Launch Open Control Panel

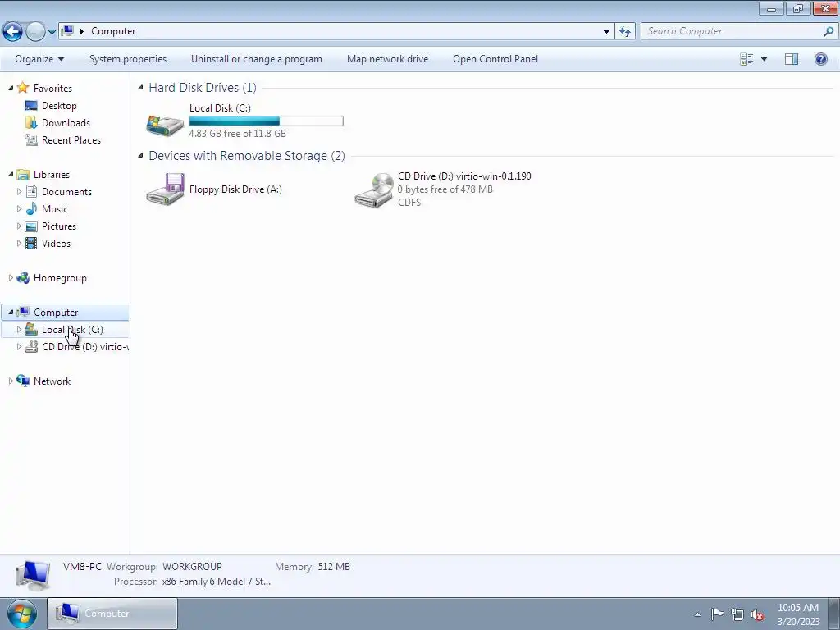495,59
